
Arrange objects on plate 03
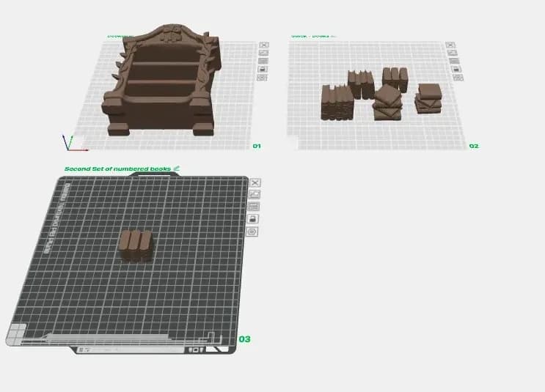pos(253,207)
